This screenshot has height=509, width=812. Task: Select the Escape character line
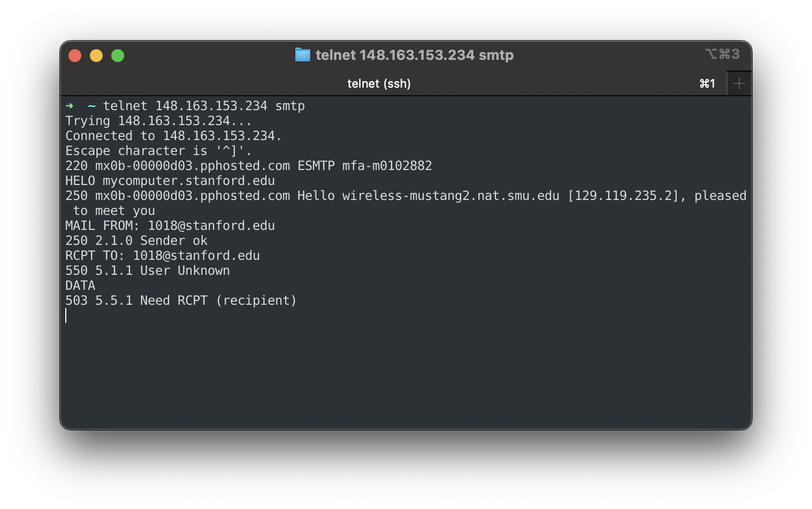tap(158, 150)
